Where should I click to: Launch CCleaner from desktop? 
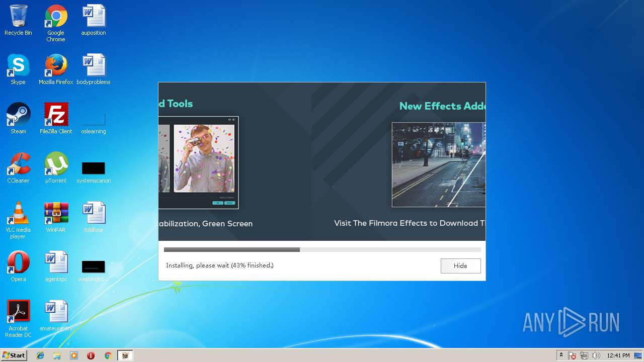coord(18,168)
